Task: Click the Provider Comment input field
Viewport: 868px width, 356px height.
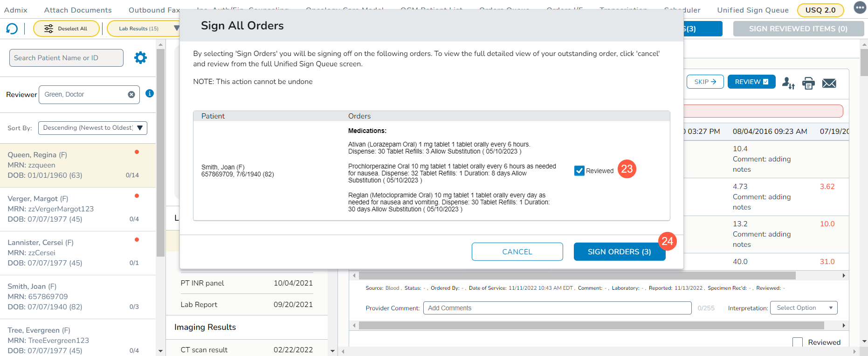Action: click(557, 308)
